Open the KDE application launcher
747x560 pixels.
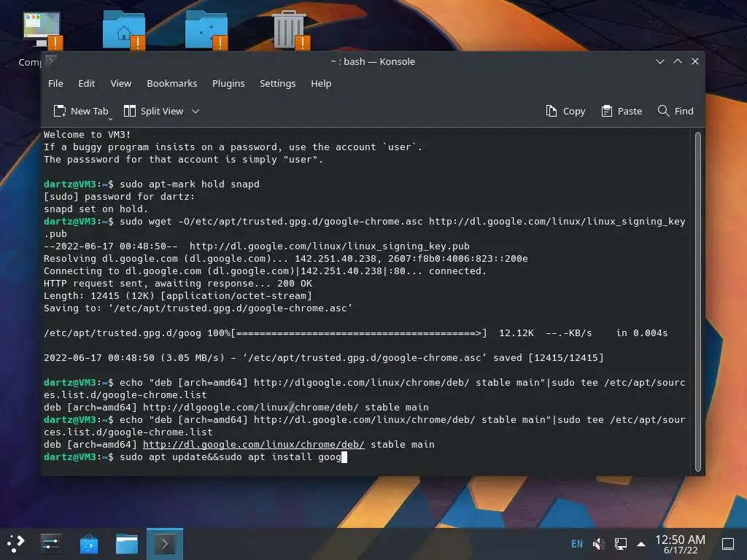click(16, 543)
